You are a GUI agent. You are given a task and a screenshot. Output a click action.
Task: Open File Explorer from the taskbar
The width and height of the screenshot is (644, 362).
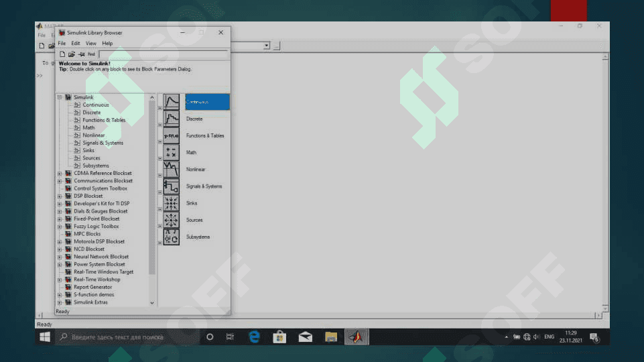click(331, 337)
